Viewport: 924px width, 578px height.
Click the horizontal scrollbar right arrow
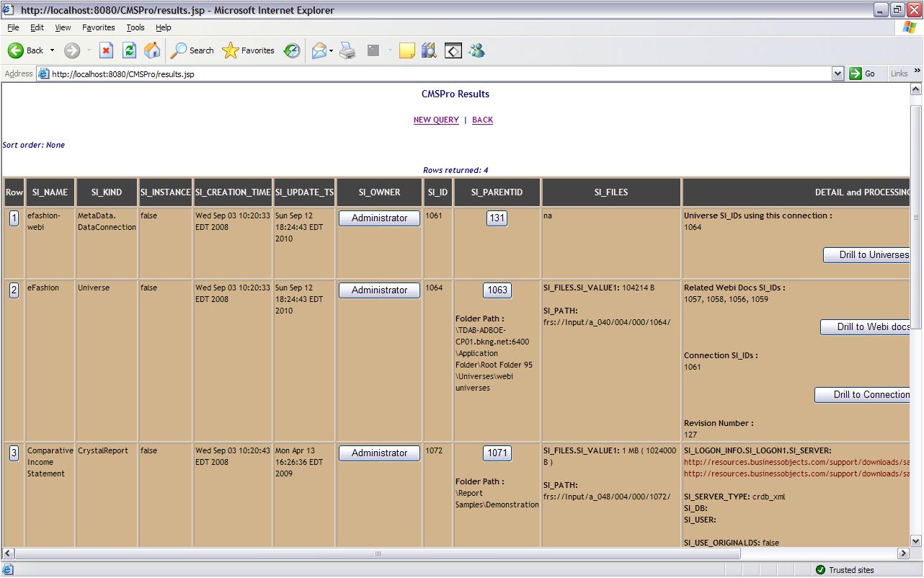[904, 553]
